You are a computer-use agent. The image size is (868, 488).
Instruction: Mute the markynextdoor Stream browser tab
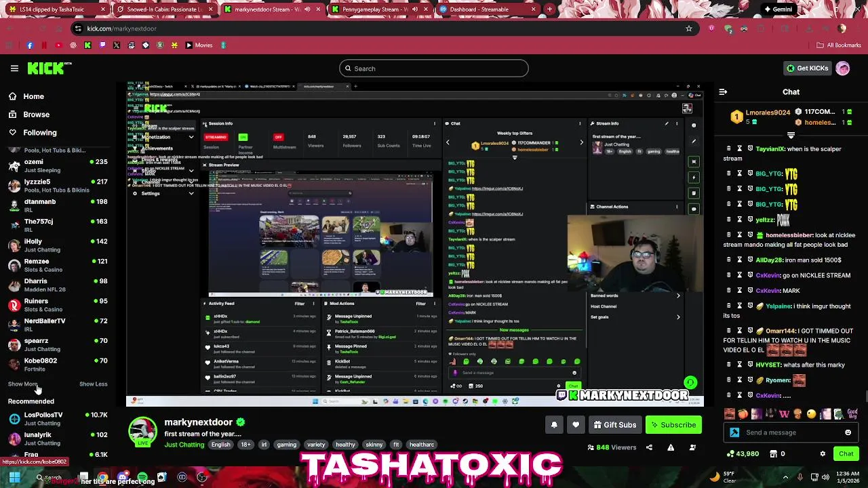point(308,9)
